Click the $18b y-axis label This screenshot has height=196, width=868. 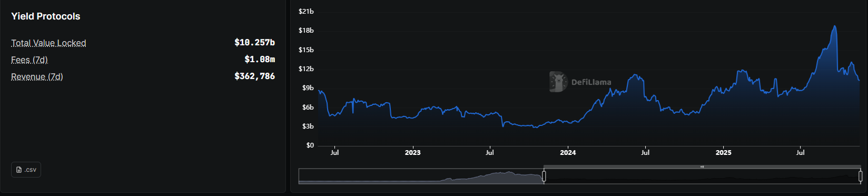[x=306, y=30]
